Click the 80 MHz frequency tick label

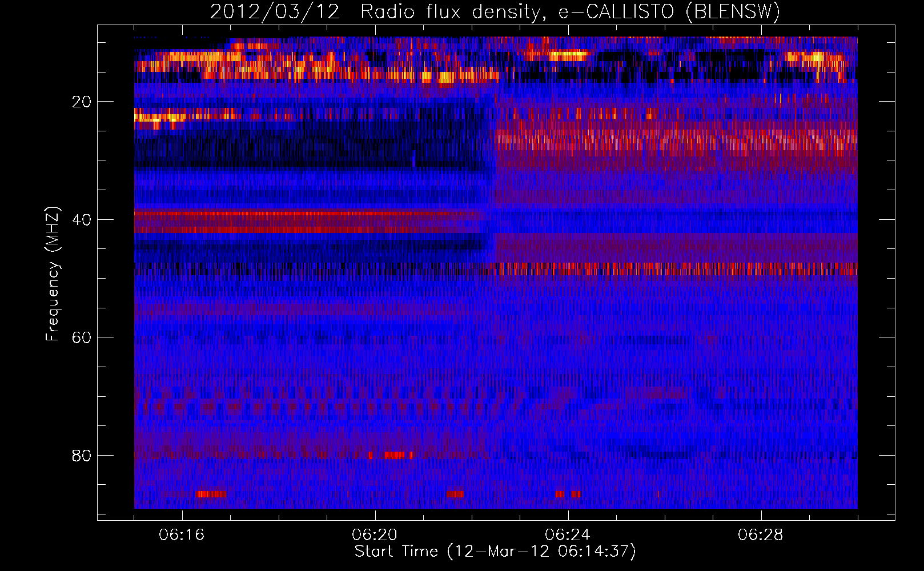(x=82, y=456)
